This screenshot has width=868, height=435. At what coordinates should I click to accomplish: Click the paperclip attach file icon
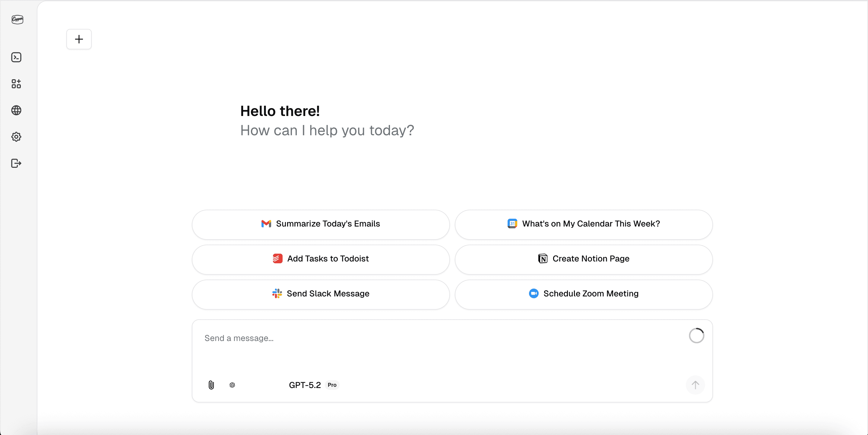coord(211,385)
